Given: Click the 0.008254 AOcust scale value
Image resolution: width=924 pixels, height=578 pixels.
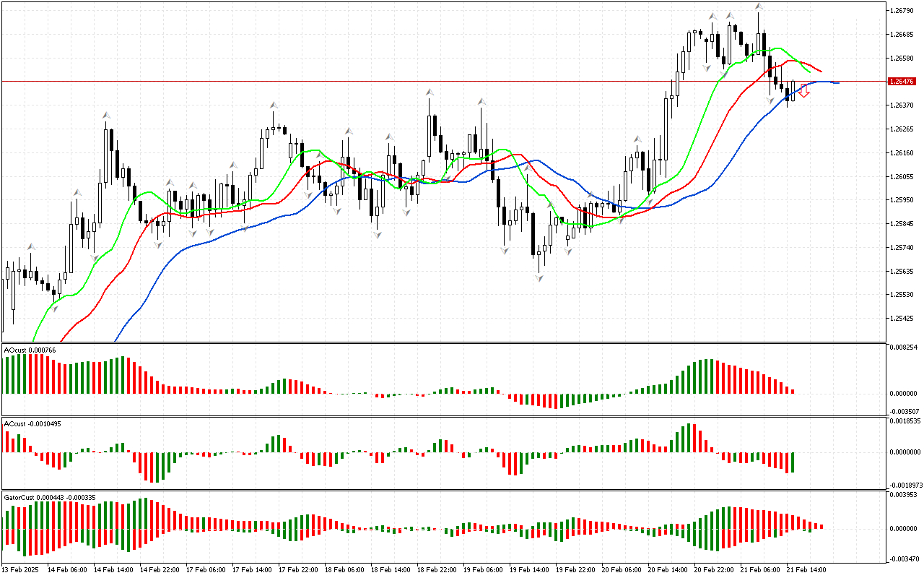Looking at the screenshot, I should click(903, 348).
